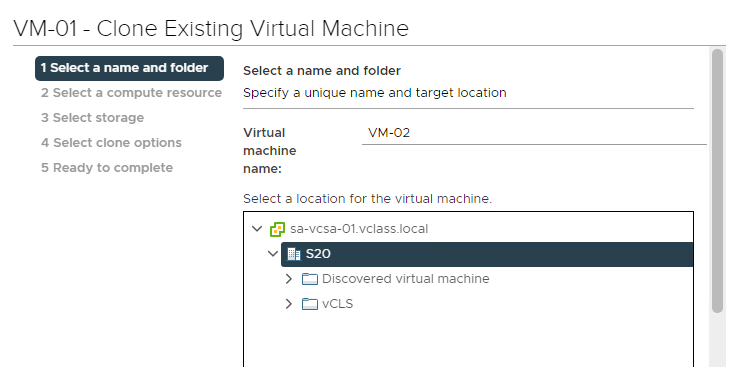This screenshot has height=376, width=735.
Task: Click the S20 datacenter icon
Action: 294,254
